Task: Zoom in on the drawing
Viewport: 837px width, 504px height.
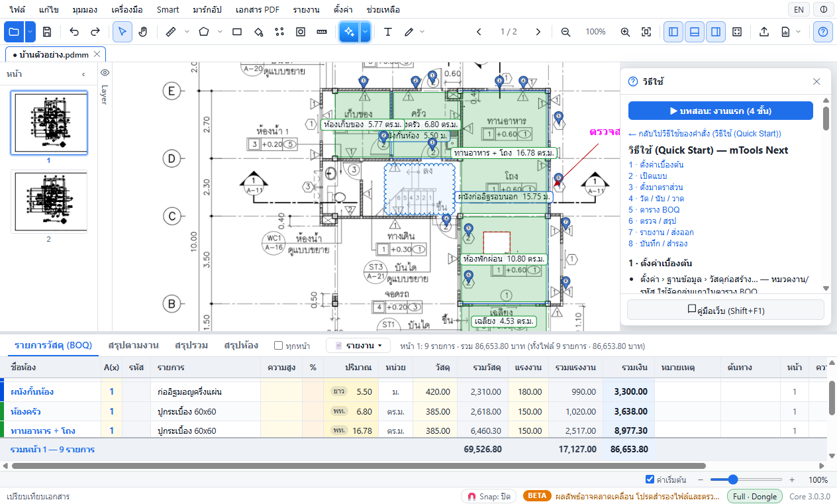Action: point(625,32)
